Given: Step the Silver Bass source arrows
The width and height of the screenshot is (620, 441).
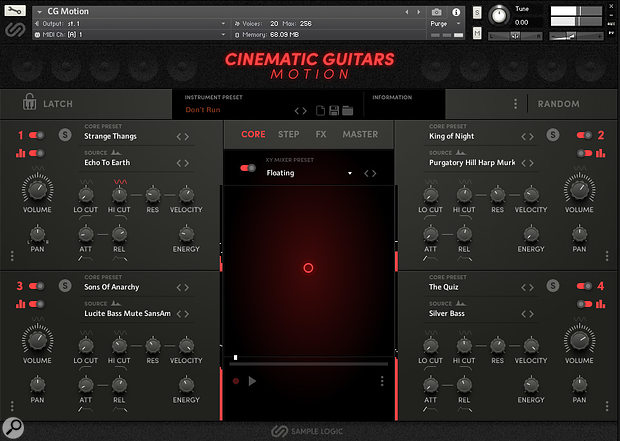Looking at the screenshot, I should coord(527,314).
